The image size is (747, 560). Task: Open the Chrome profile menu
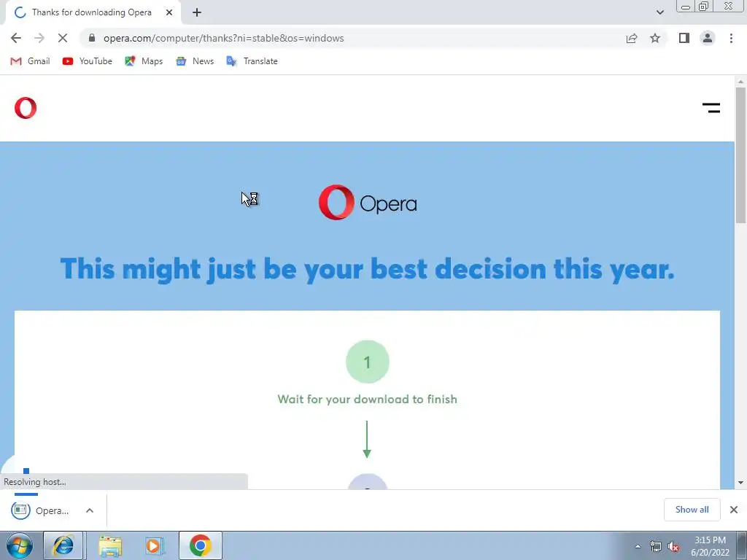coord(708,38)
